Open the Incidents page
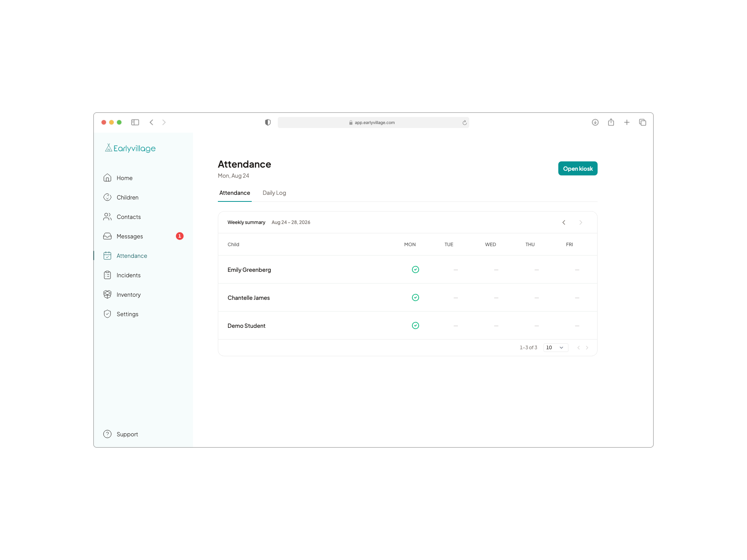Image resolution: width=747 pixels, height=560 pixels. [x=143, y=275]
